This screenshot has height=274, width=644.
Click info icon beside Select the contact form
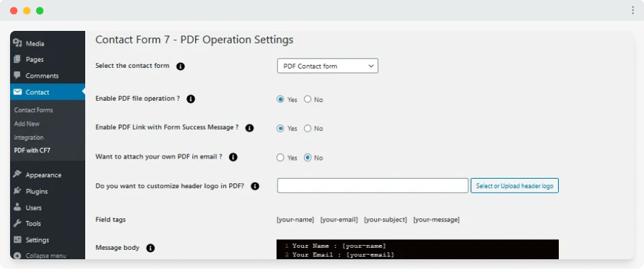point(180,66)
